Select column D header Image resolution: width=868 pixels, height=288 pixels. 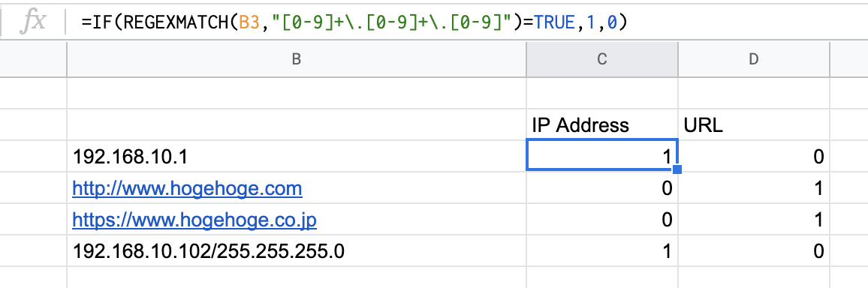(753, 59)
